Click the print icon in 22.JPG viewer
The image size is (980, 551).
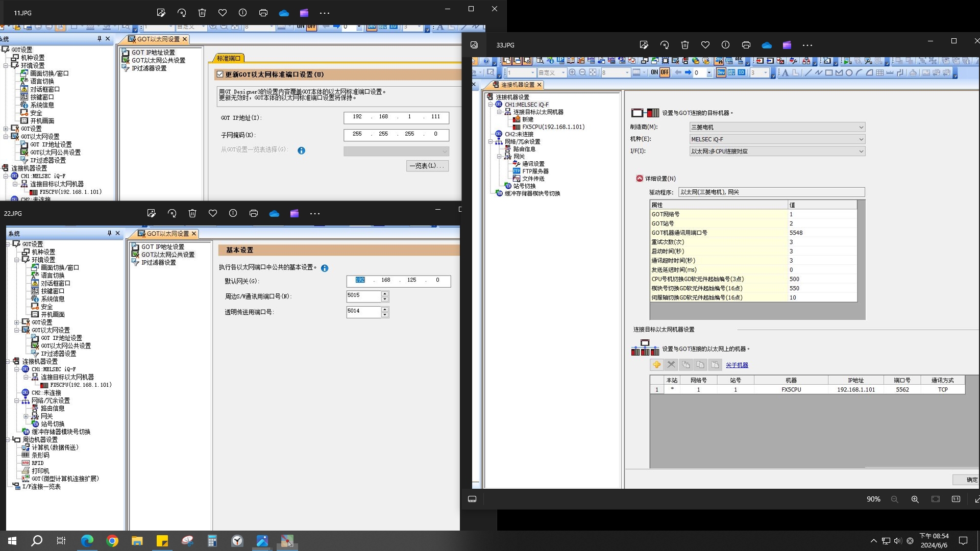tap(254, 213)
